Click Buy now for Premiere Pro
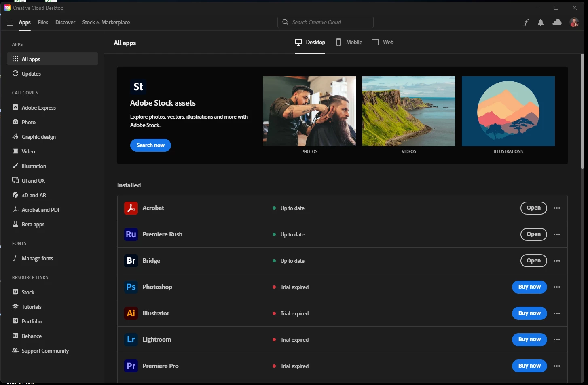Image resolution: width=588 pixels, height=385 pixels. [x=529, y=366]
